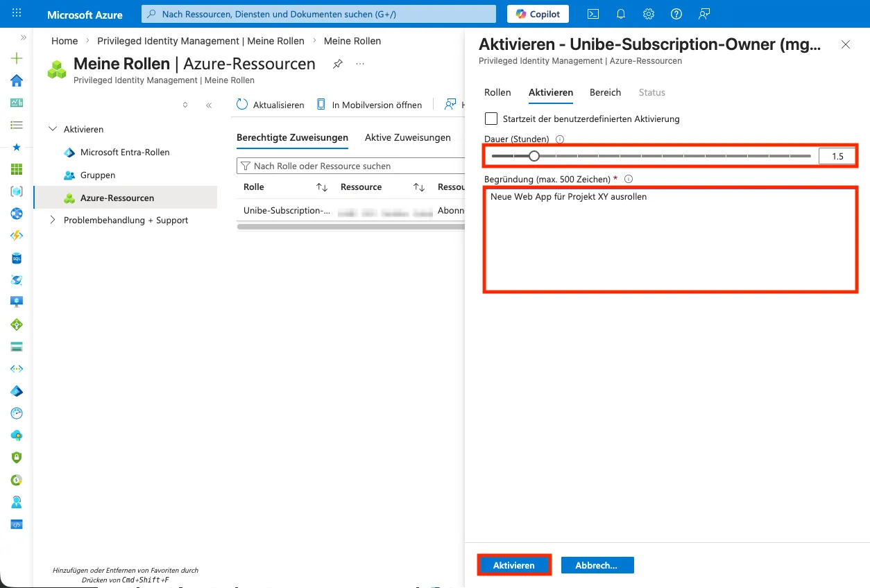The height and width of the screenshot is (588, 870).
Task: Open Load balancers green diamond sidebar icon
Action: [17, 325]
